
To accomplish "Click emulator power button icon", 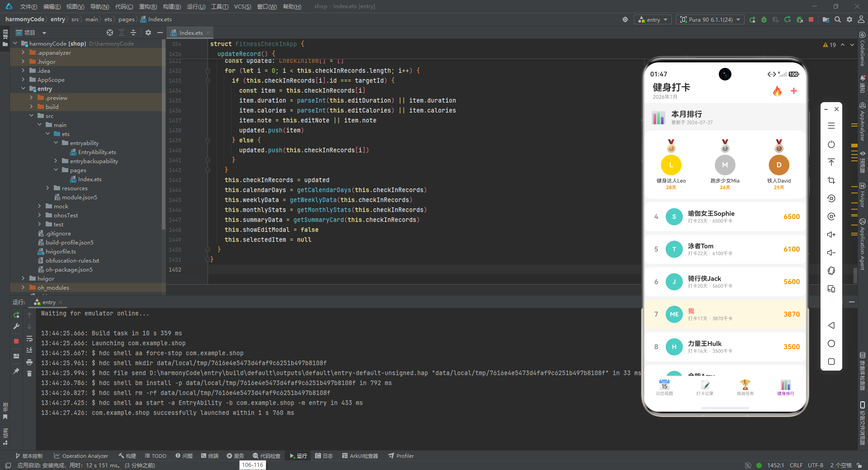I will pyautogui.click(x=831, y=144).
